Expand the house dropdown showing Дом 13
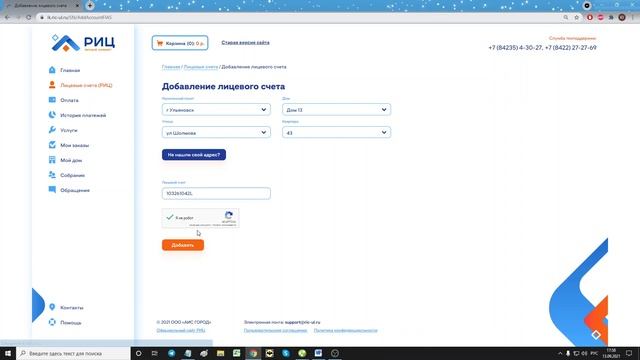The height and width of the screenshot is (360, 640). click(336, 109)
